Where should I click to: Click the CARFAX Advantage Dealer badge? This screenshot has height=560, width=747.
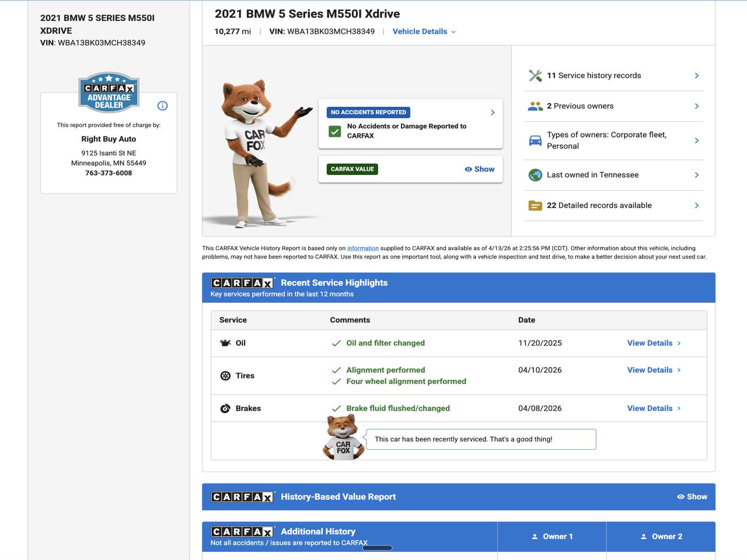click(x=109, y=93)
